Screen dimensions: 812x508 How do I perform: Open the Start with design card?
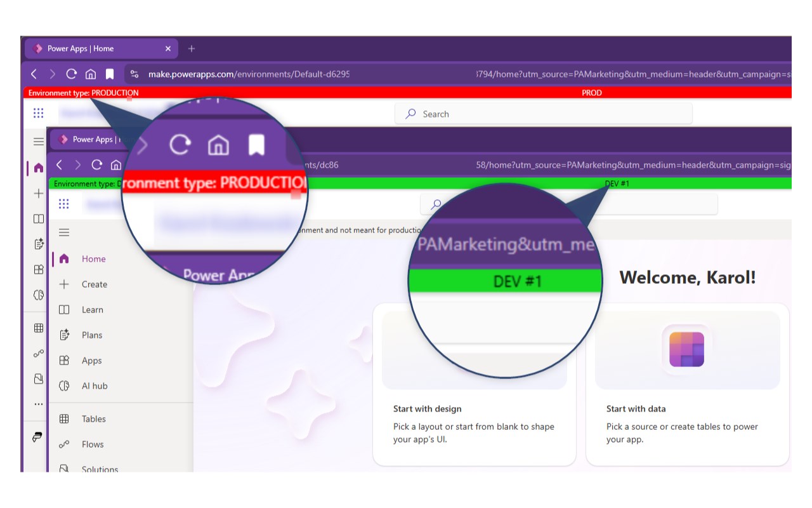click(475, 385)
